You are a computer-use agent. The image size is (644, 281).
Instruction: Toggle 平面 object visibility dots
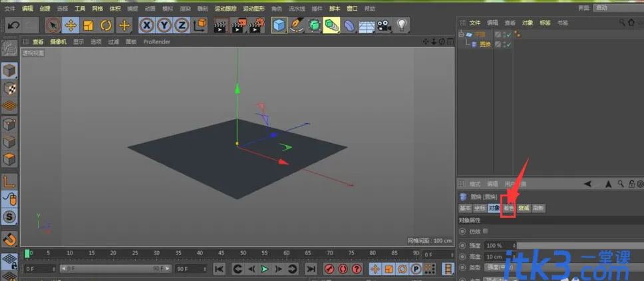tap(504, 35)
